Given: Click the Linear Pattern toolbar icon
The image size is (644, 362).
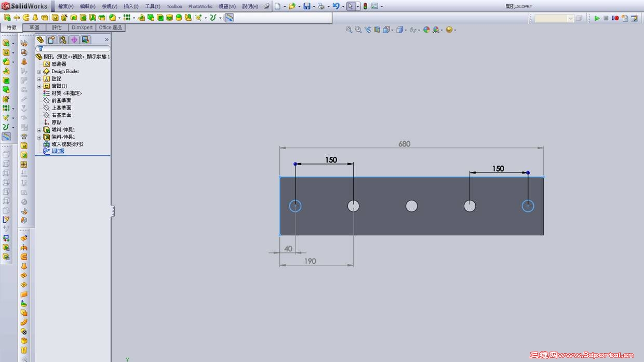Looking at the screenshot, I should (x=127, y=18).
